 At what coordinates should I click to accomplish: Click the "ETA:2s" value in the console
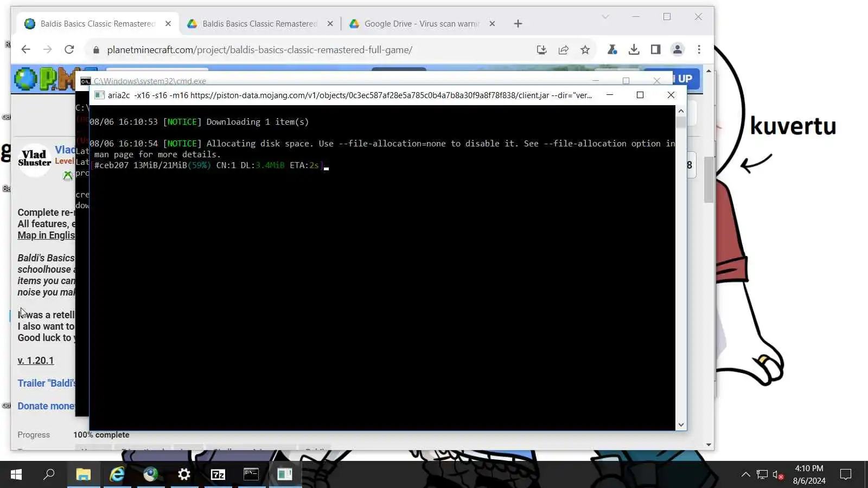coord(304,165)
